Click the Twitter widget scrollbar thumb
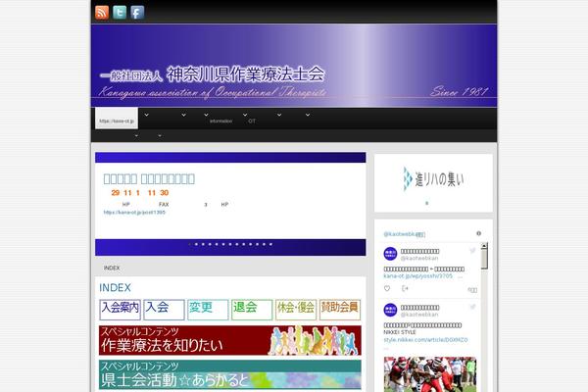 (x=484, y=259)
